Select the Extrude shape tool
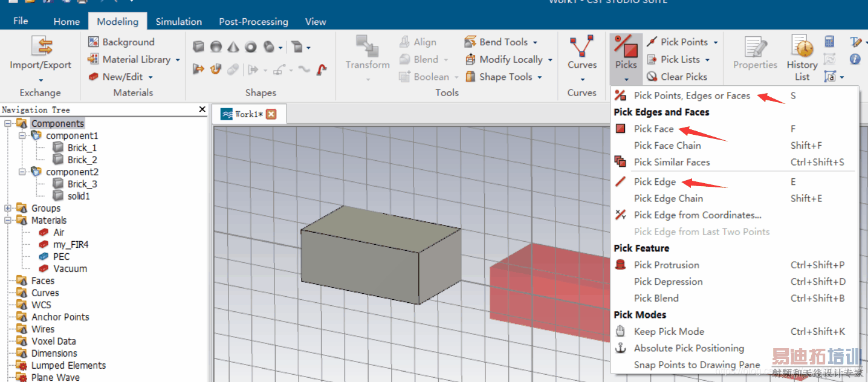Screen dimensions: 868x382 pyautogui.click(x=296, y=47)
